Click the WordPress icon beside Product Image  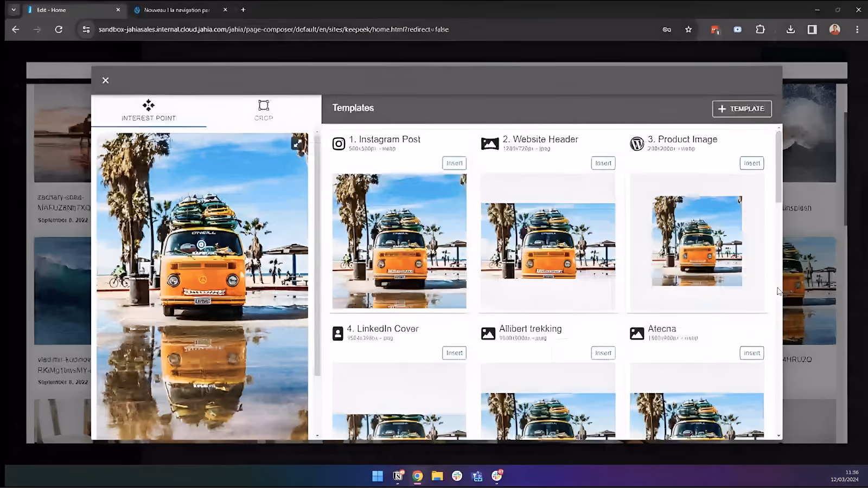tap(637, 144)
